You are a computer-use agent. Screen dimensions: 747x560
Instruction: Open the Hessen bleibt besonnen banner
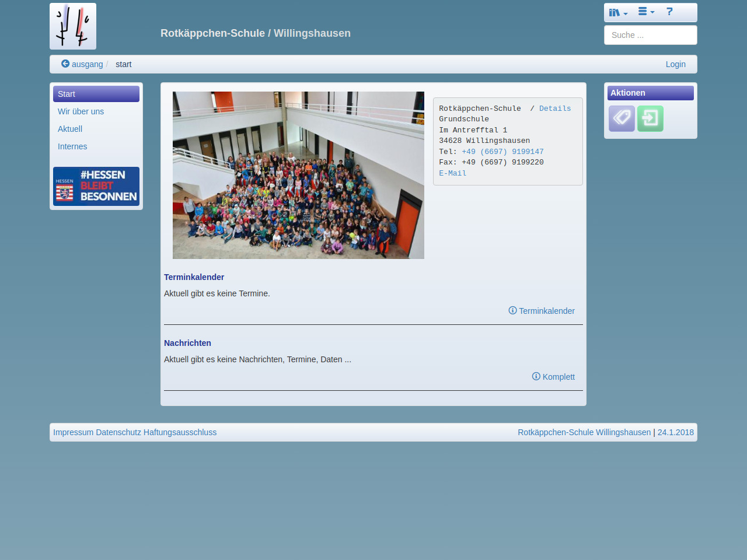click(x=96, y=187)
